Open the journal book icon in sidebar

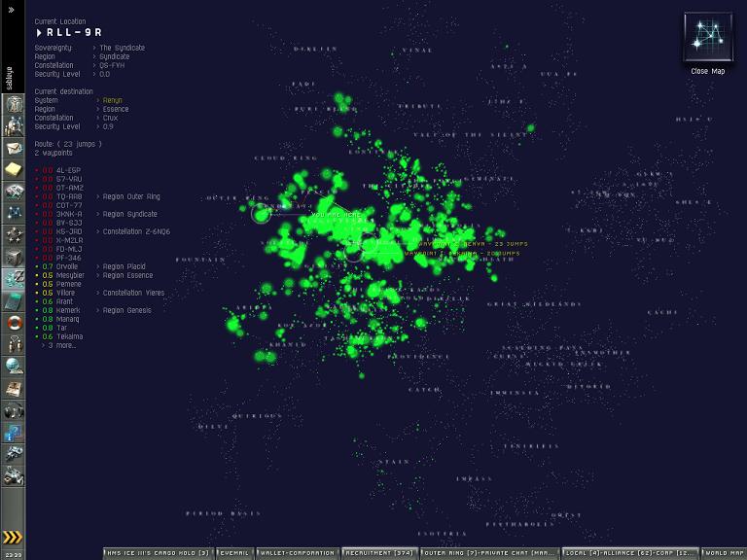coord(14,389)
